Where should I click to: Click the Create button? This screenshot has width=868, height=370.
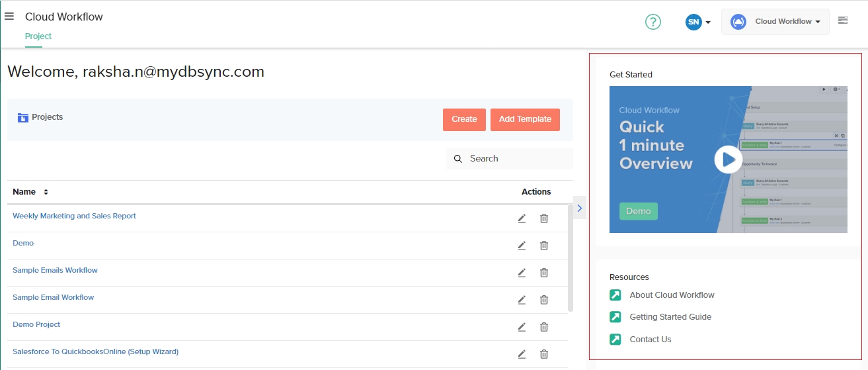(464, 119)
